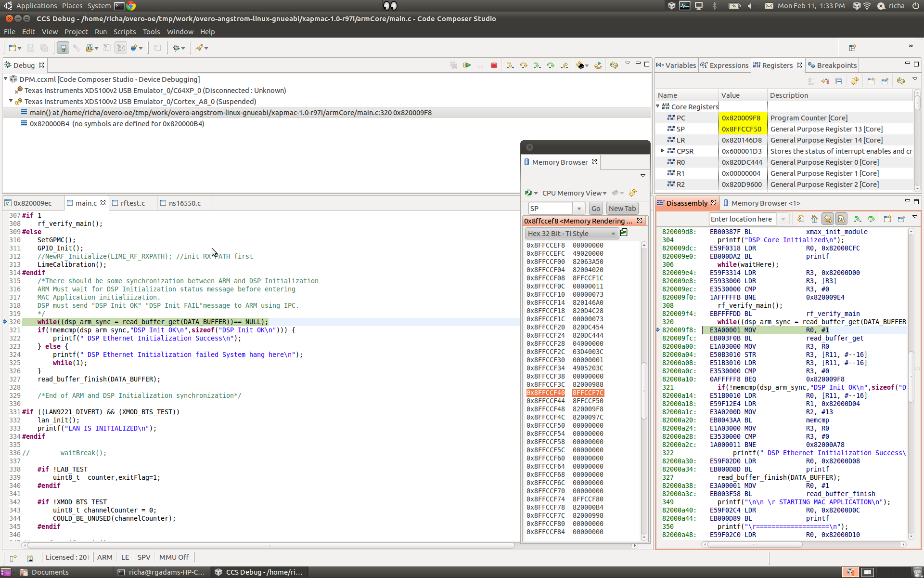
Task: Click Step Into in Debug toolbar
Action: coord(510,66)
